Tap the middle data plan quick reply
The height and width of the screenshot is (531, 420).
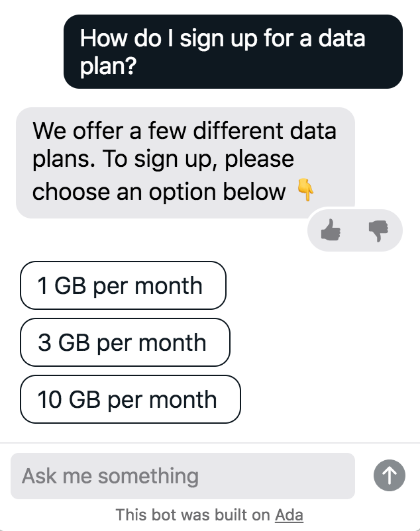(125, 342)
